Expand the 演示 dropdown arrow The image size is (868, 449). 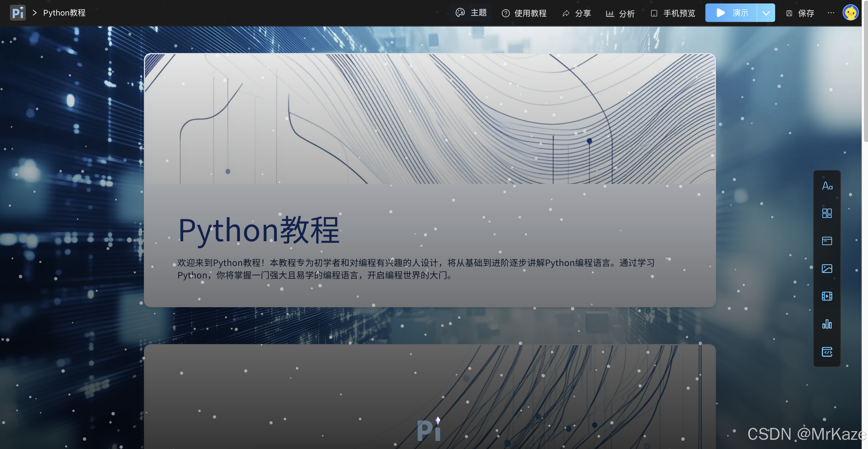(766, 13)
